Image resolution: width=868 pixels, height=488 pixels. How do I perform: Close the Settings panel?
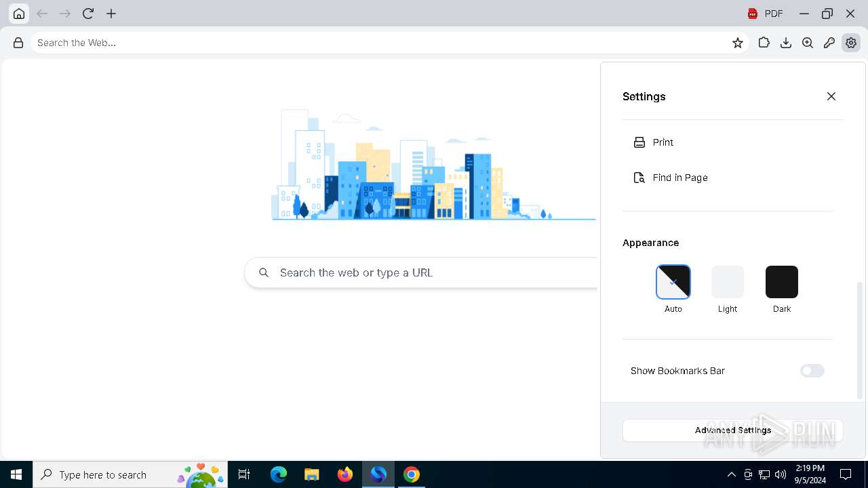831,96
